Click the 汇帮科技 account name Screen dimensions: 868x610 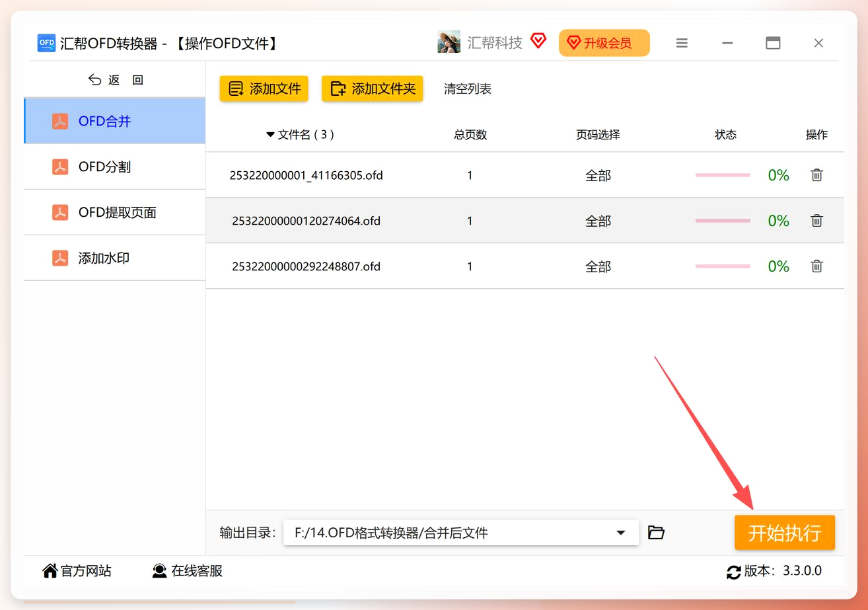click(x=495, y=42)
